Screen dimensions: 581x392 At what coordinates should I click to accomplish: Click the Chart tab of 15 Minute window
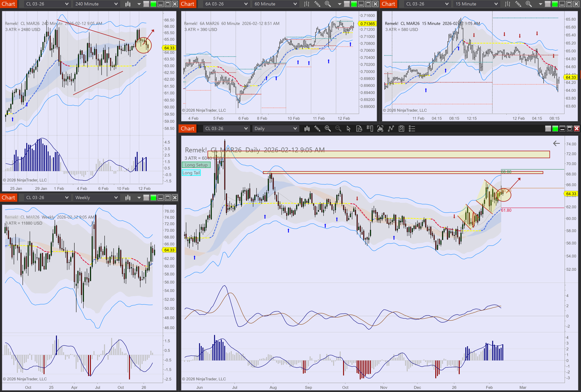388,4
